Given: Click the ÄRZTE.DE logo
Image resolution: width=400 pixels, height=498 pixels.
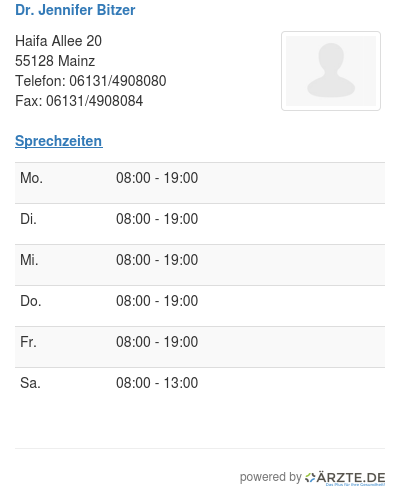Looking at the screenshot, I should coord(345,478).
